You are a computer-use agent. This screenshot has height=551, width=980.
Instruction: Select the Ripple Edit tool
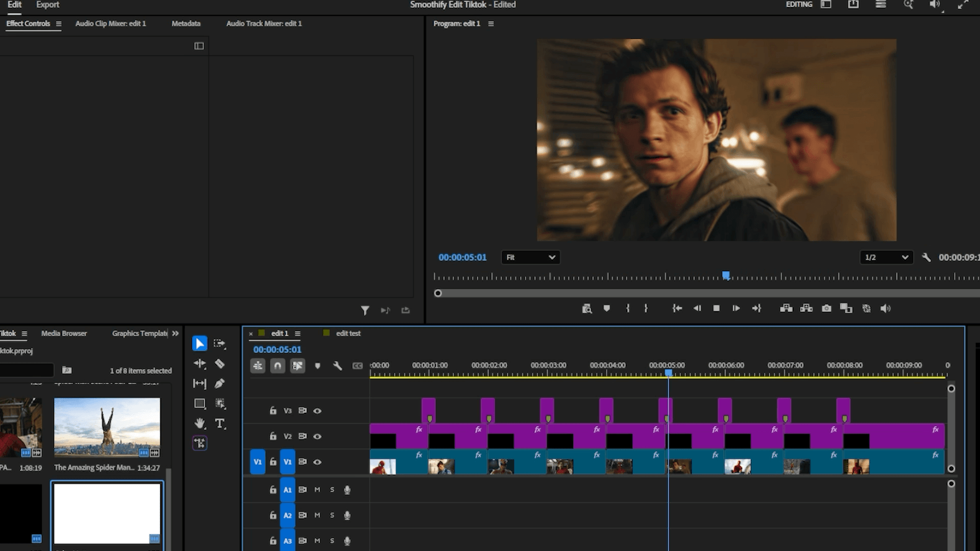(200, 364)
